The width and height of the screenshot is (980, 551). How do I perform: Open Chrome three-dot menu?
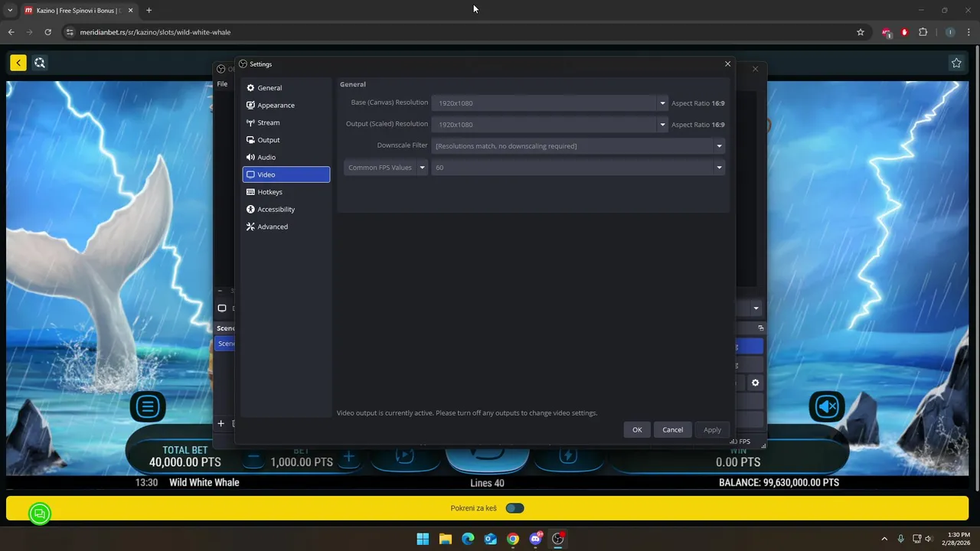pos(969,32)
